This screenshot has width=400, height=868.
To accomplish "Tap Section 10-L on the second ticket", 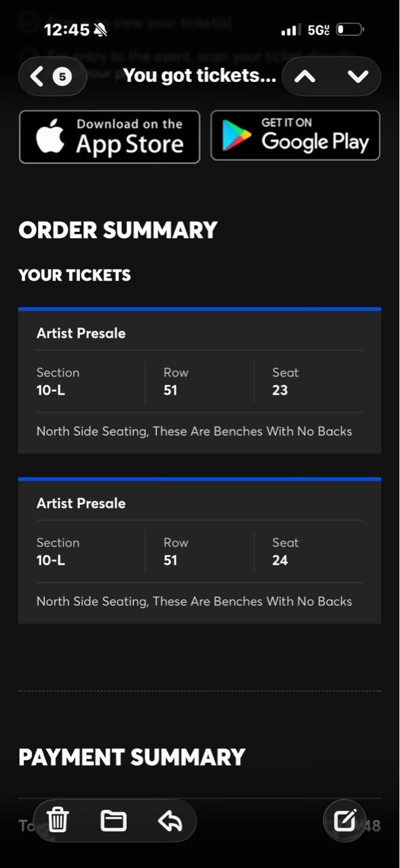I will point(58,551).
